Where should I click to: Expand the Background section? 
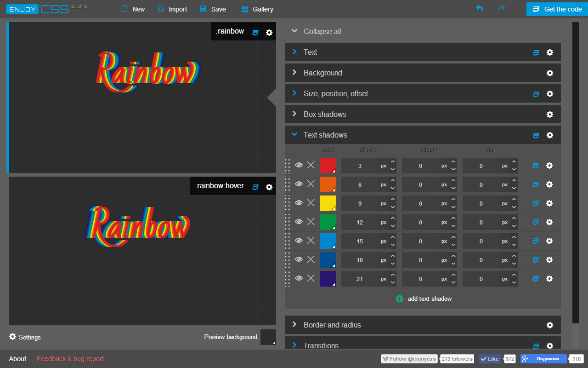(x=294, y=72)
